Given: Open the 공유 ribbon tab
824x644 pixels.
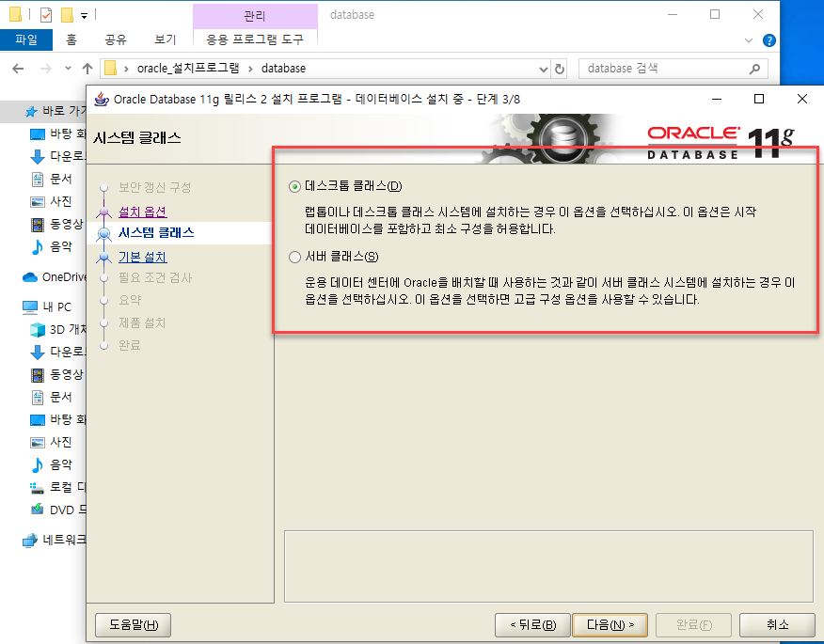Looking at the screenshot, I should [115, 39].
